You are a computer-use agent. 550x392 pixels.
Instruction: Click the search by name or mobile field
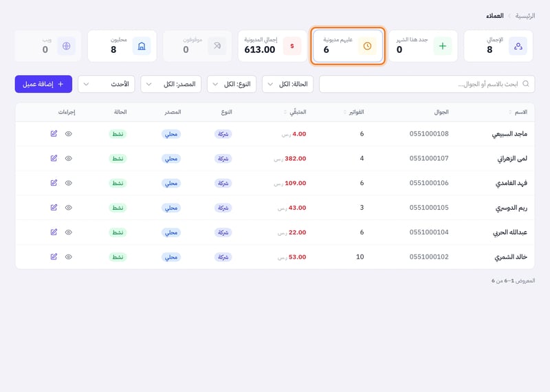click(x=427, y=84)
